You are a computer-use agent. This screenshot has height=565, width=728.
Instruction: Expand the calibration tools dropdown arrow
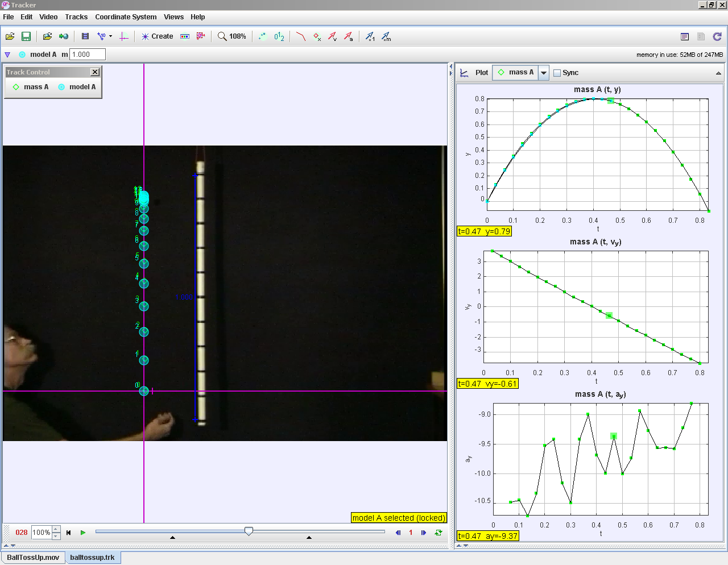(x=110, y=36)
